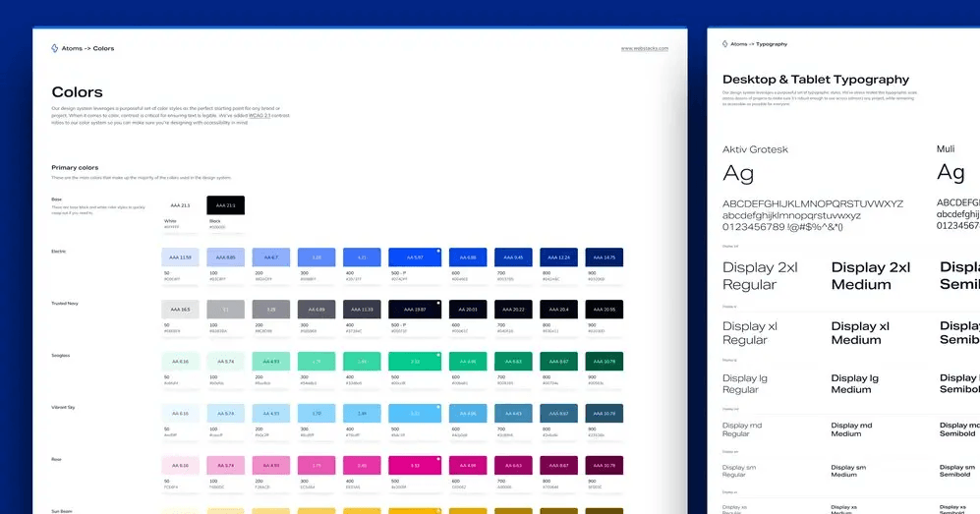Viewport: 980px width, 514px height.
Task: Select the Rose 500 swatch
Action: click(x=415, y=466)
